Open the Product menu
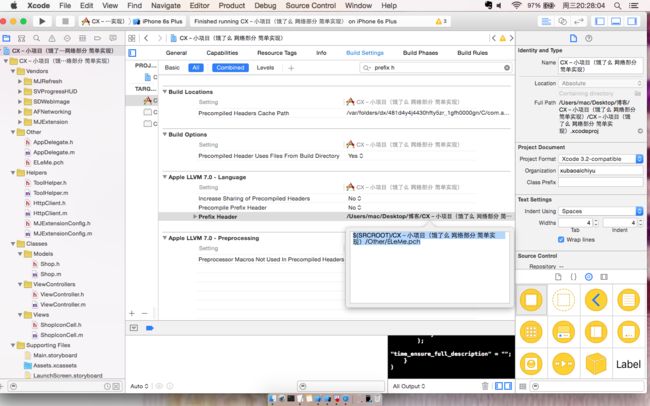This screenshot has width=650, height=406. [232, 5]
